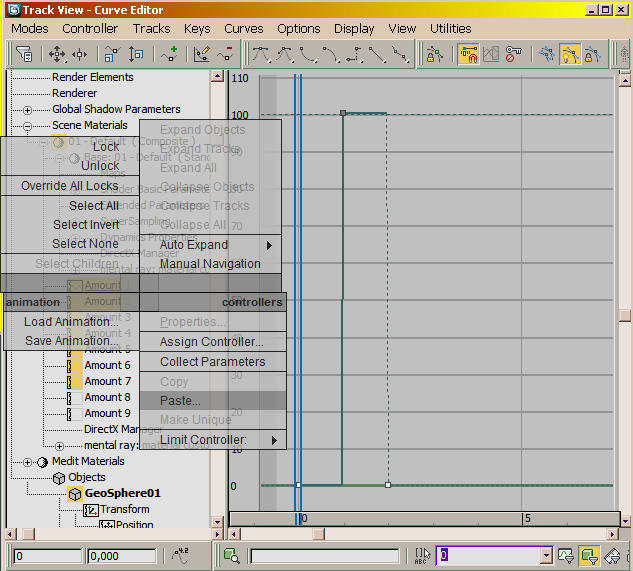Select the Add Keys tool
The height and width of the screenshot is (571, 633).
point(170,54)
